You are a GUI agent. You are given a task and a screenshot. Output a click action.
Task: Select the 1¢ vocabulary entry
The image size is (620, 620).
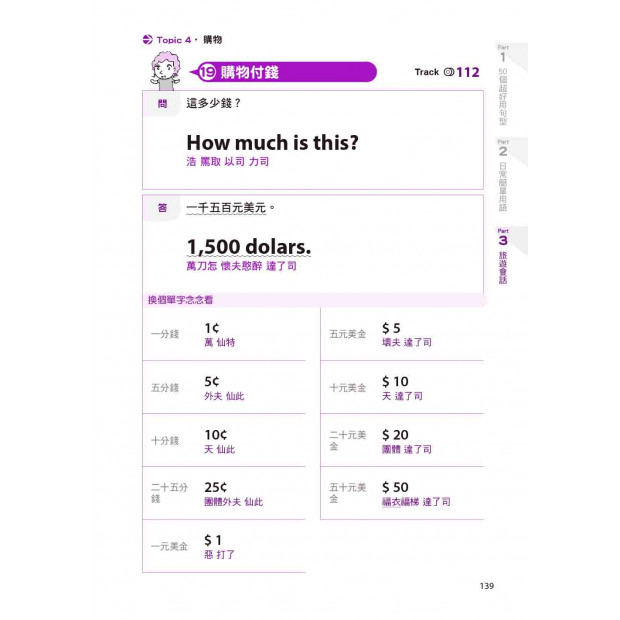click(x=224, y=335)
